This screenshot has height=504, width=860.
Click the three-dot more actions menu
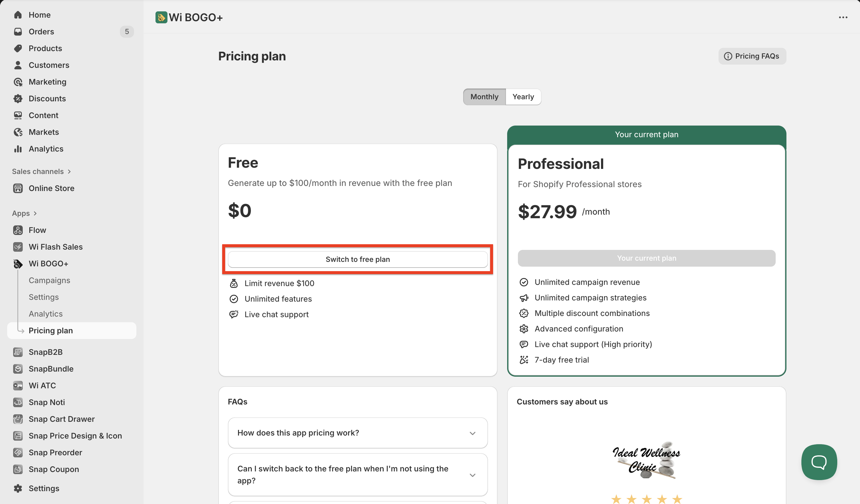pyautogui.click(x=843, y=17)
